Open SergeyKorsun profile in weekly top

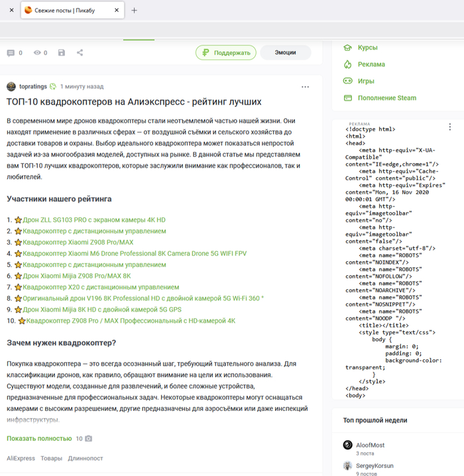(375, 465)
